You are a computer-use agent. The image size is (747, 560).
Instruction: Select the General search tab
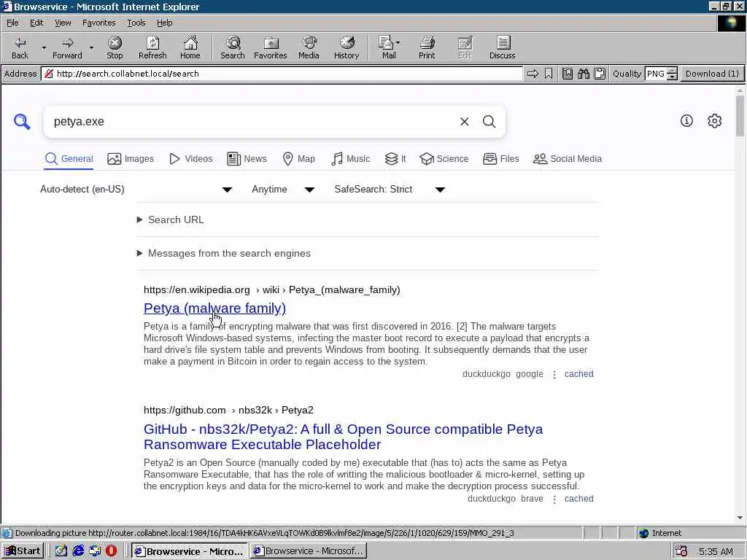coord(69,159)
